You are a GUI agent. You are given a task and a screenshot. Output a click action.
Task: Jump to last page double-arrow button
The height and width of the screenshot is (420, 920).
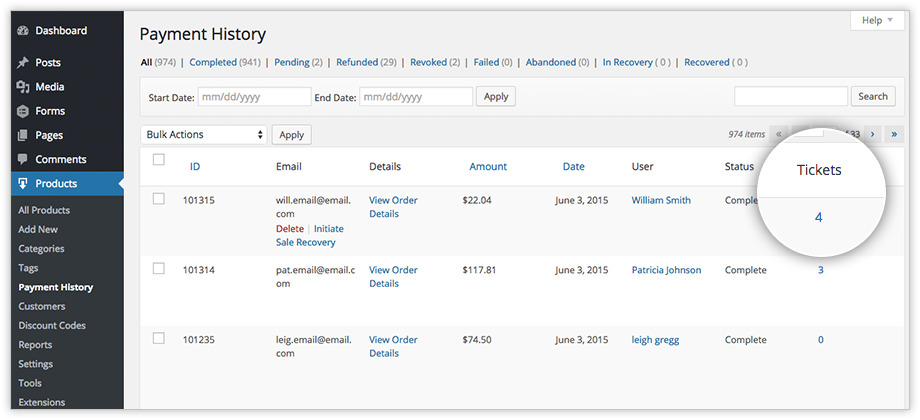[x=894, y=134]
